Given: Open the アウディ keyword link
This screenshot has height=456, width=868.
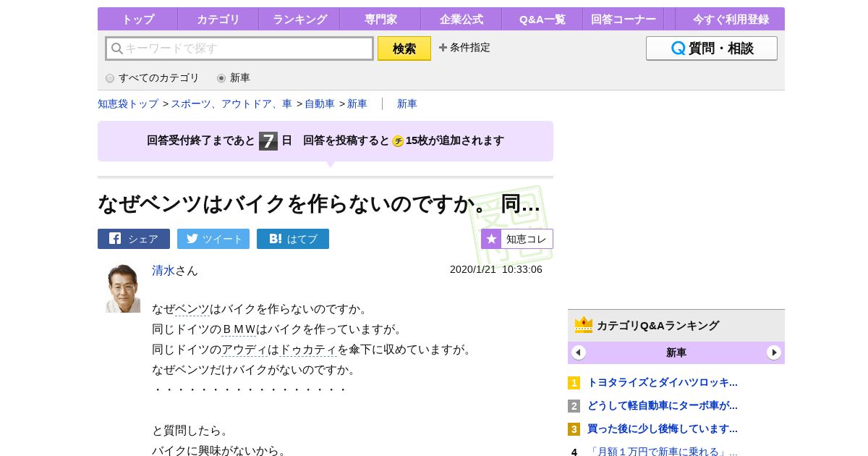Looking at the screenshot, I should tap(244, 350).
